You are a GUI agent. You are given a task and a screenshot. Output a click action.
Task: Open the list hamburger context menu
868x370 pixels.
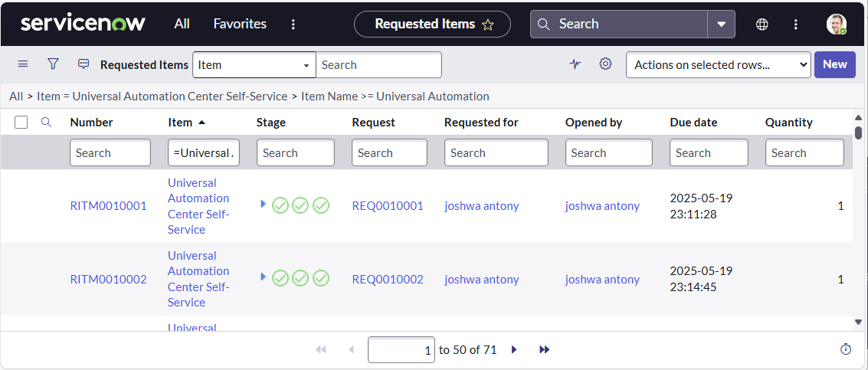pyautogui.click(x=23, y=64)
